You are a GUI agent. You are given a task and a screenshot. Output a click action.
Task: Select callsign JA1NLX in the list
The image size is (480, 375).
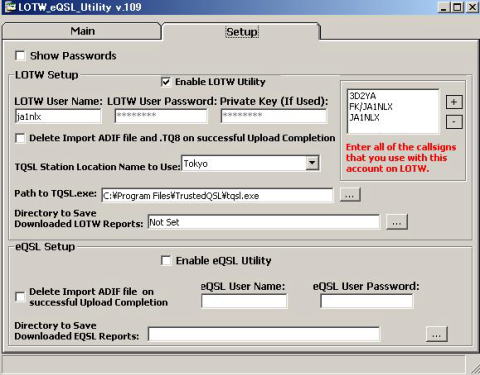click(364, 117)
